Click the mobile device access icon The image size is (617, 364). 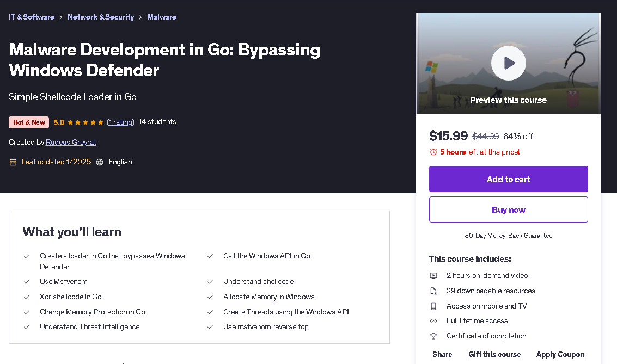(433, 306)
